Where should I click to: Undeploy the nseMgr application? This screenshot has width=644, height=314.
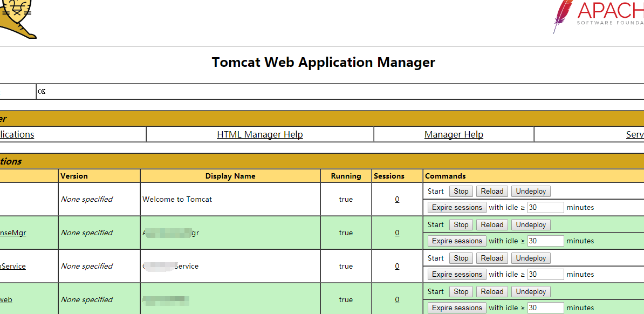pos(531,225)
